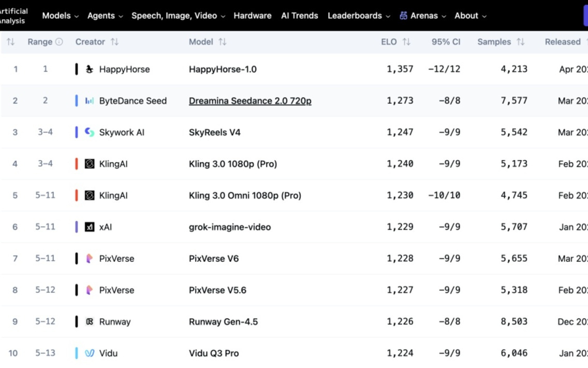Open the About dropdown menu

click(471, 16)
